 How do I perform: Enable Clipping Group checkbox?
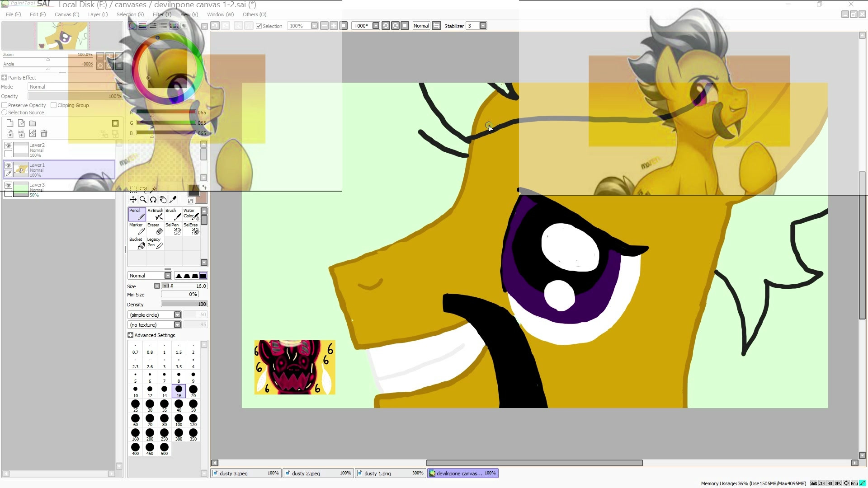(54, 105)
